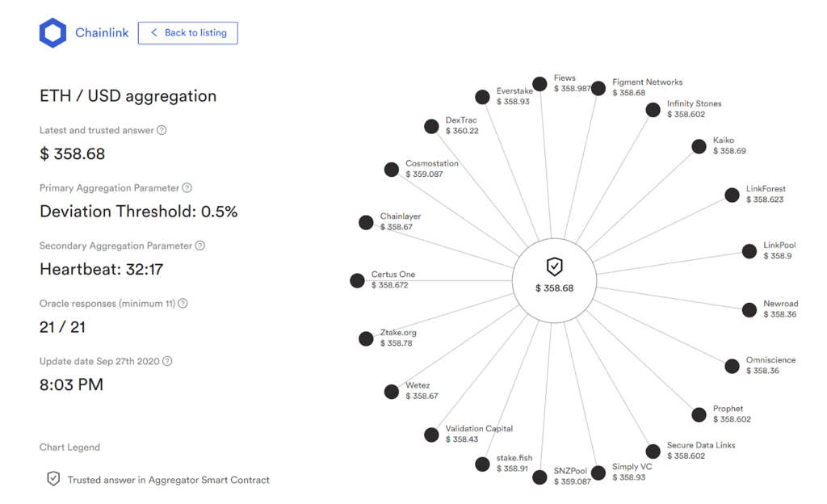The height and width of the screenshot is (504, 827).
Task: Select the LinkPool oracle node dot
Action: [x=749, y=251]
